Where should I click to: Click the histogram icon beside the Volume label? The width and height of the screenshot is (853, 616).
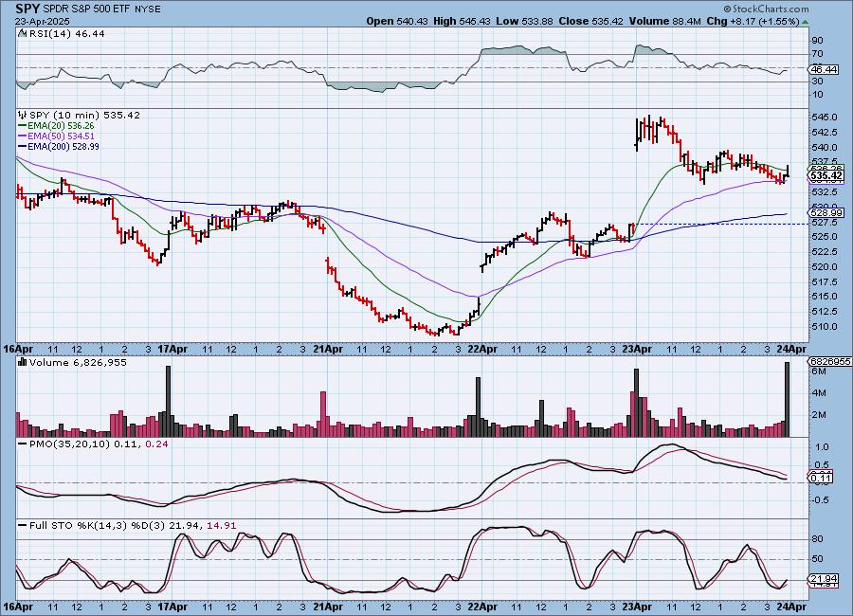click(23, 362)
